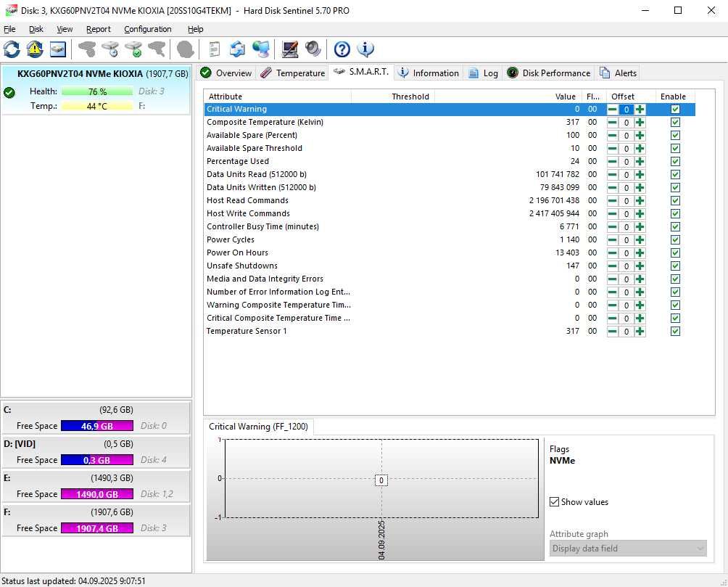Switch to the Temperature tab
Viewport: 728px width, 587px height.
[x=293, y=73]
